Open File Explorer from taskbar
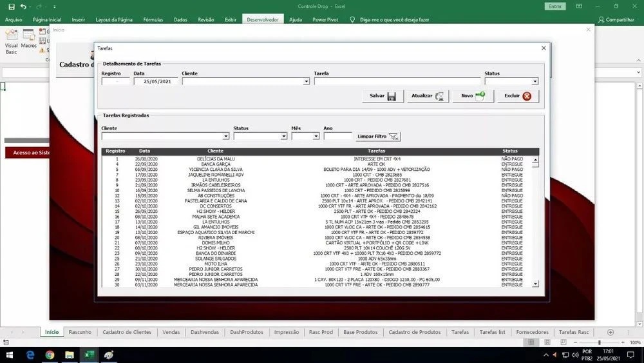Screen dimensions: 644x363 click(x=70, y=355)
